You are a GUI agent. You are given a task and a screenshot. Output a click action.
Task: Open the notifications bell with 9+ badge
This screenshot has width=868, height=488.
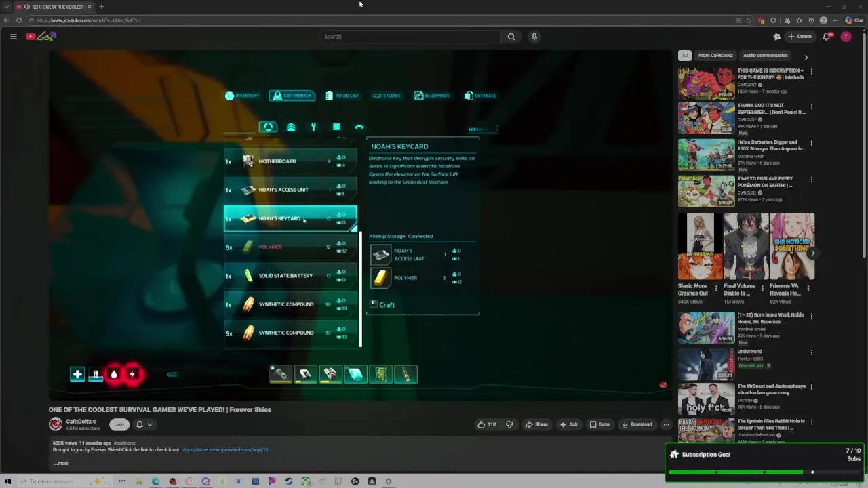[x=827, y=37]
